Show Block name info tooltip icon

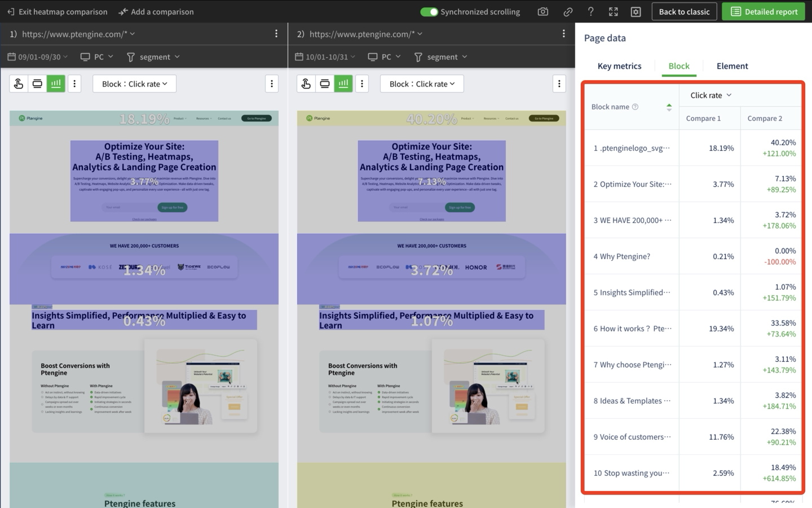(635, 107)
